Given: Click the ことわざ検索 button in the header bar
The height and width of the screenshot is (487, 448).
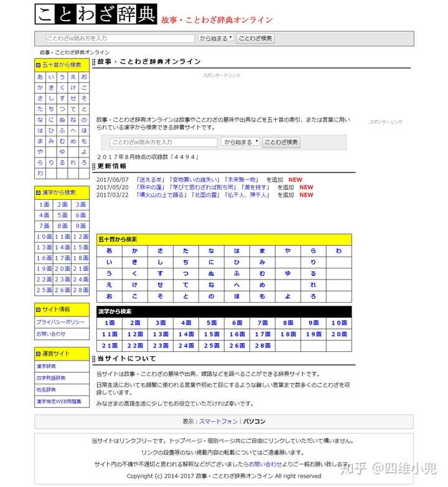Looking at the screenshot, I should [x=255, y=38].
